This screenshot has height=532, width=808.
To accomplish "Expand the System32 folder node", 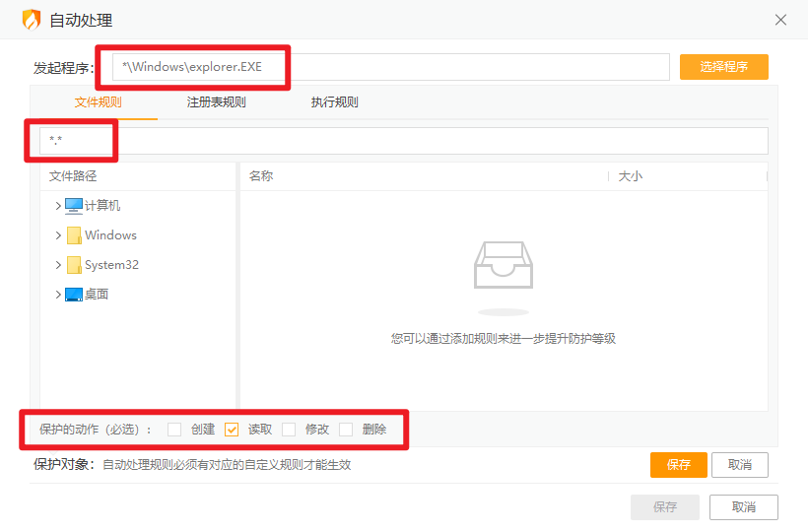I will (58, 265).
